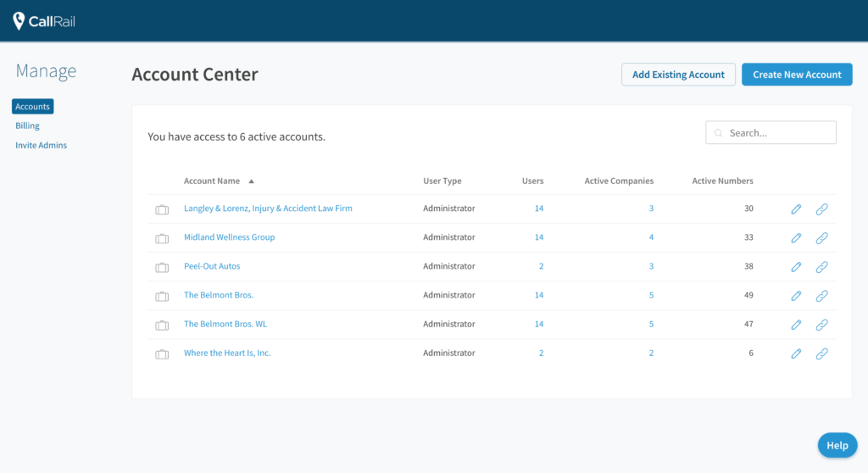
Task: Click the briefcase icon for The Belmont Bros. WL
Action: click(x=162, y=325)
